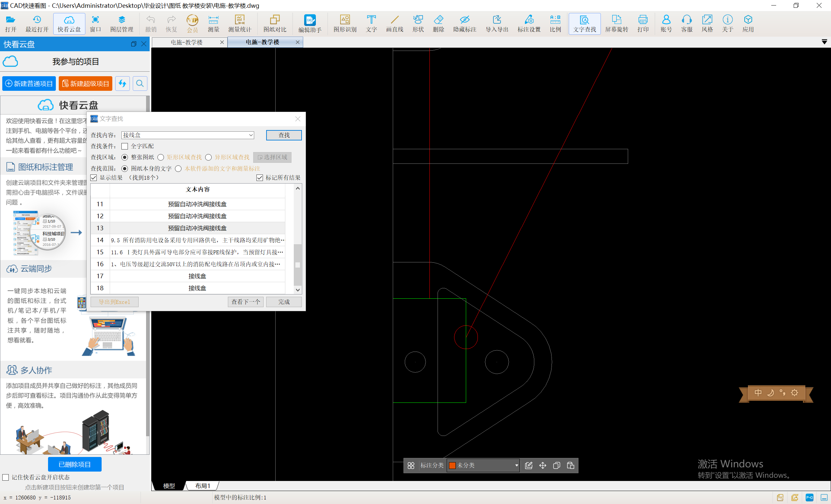
Task: Open 图层管理 layer manager
Action: coord(122,24)
